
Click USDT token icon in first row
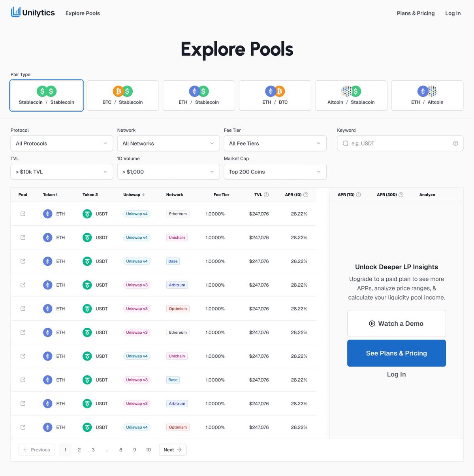87,214
